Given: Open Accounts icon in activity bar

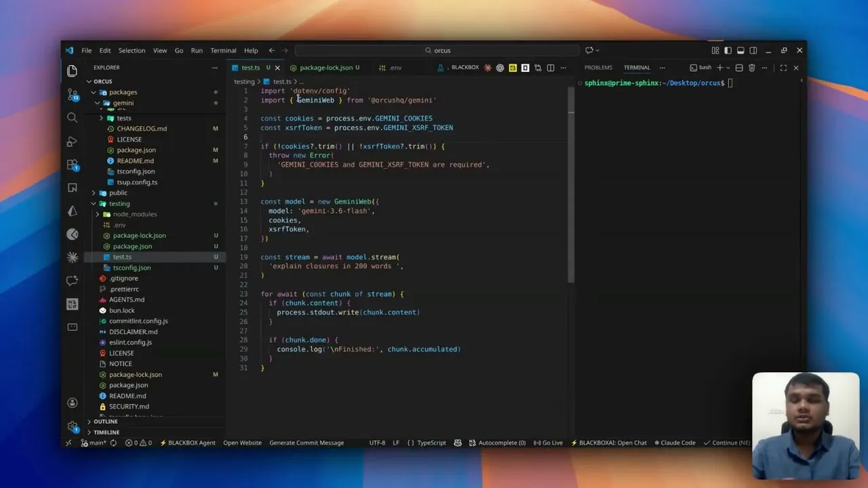Looking at the screenshot, I should tap(73, 403).
